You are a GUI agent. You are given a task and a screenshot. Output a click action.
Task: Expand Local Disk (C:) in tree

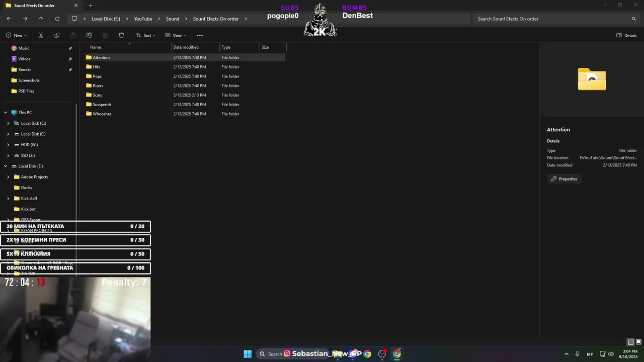point(8,123)
